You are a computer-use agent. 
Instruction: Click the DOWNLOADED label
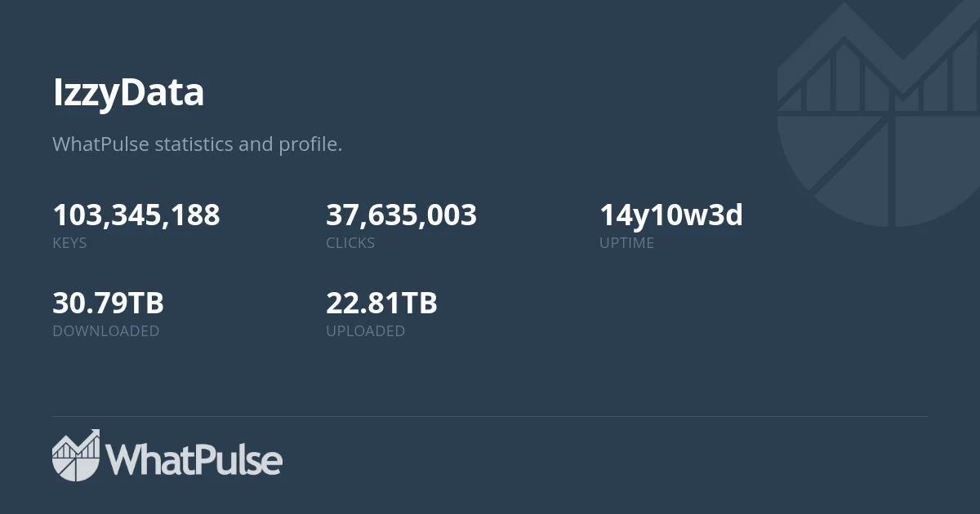[106, 331]
